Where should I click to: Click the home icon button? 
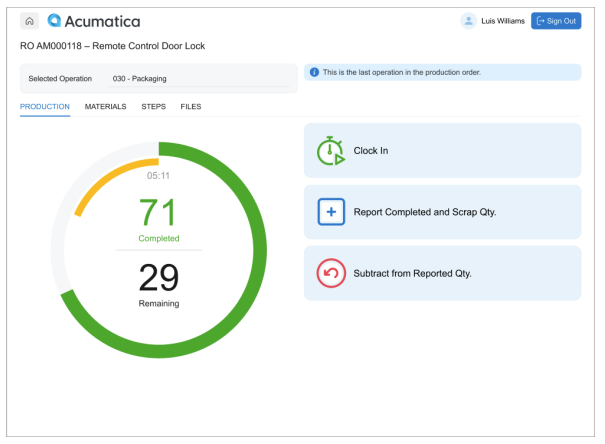point(30,21)
